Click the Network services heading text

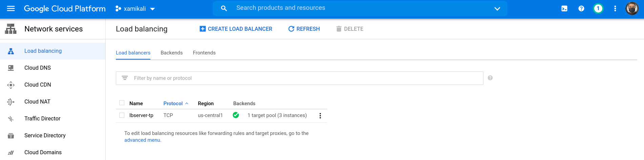pos(54,29)
